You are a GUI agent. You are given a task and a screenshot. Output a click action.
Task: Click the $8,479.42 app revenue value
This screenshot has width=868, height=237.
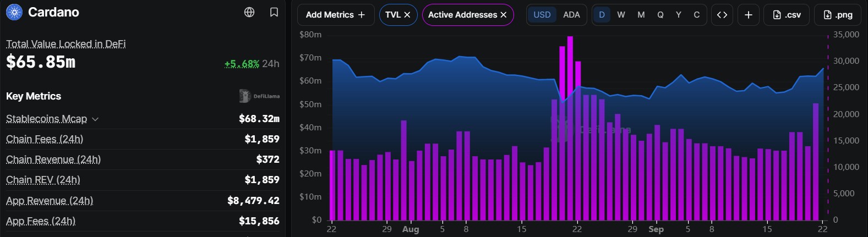point(253,201)
